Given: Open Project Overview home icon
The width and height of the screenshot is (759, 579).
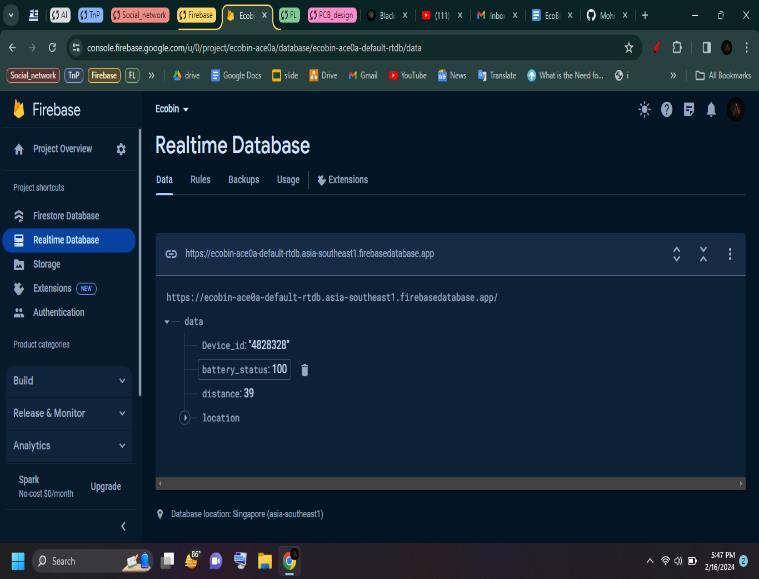Looking at the screenshot, I should [19, 149].
